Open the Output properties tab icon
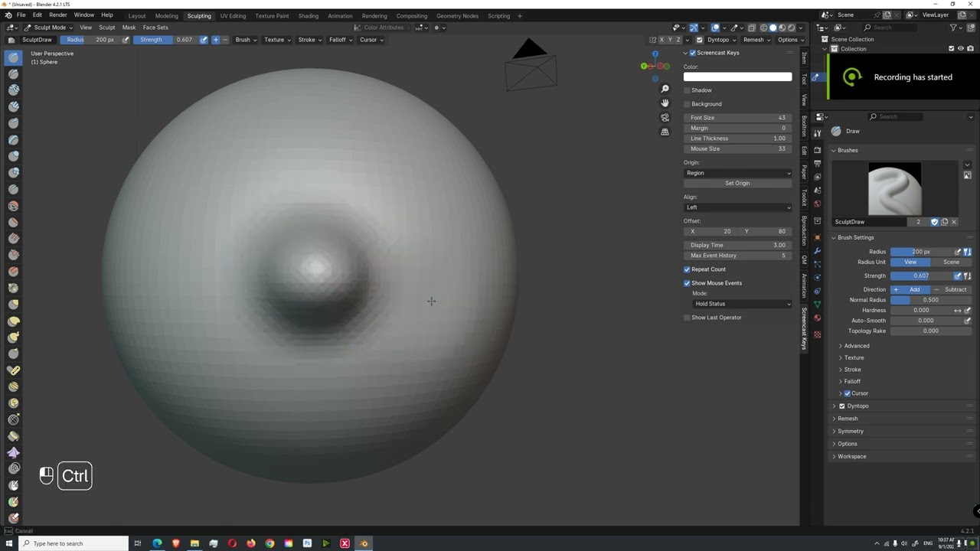This screenshot has width=980, height=551. click(818, 164)
